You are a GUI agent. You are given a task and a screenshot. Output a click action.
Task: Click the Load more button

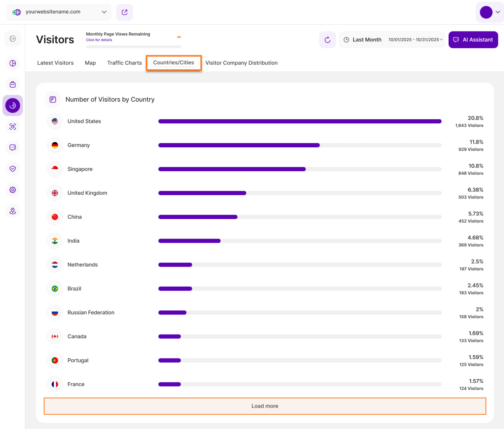[x=265, y=406]
